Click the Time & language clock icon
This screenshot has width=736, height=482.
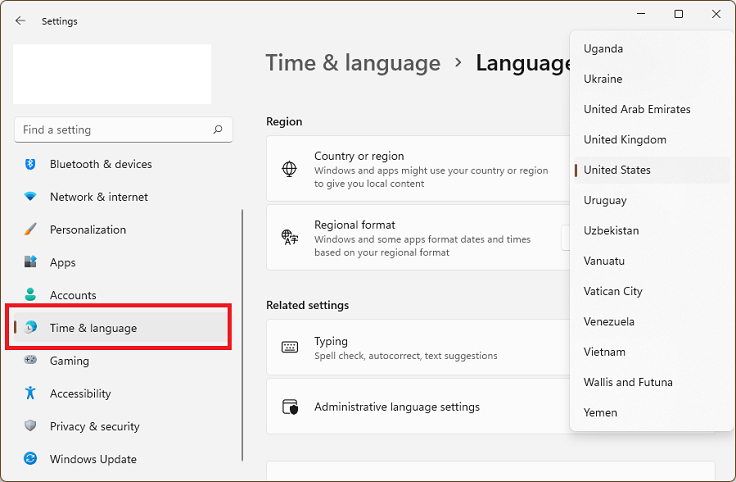31,327
